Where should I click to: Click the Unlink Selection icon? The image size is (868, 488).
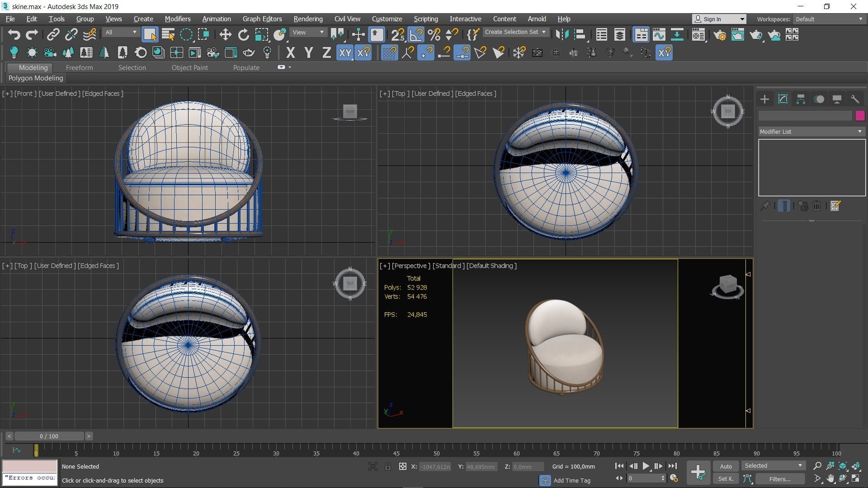click(x=71, y=35)
